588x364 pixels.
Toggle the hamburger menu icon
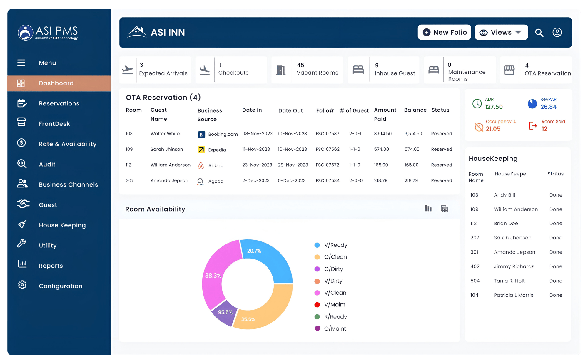click(x=21, y=63)
